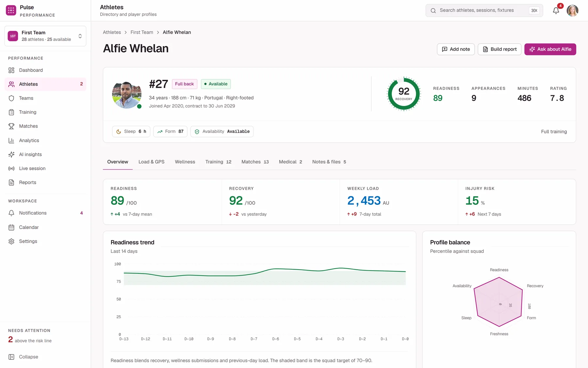Viewport: 588px width, 368px height.
Task: Open Live session broadcast icon
Action: pos(11,168)
